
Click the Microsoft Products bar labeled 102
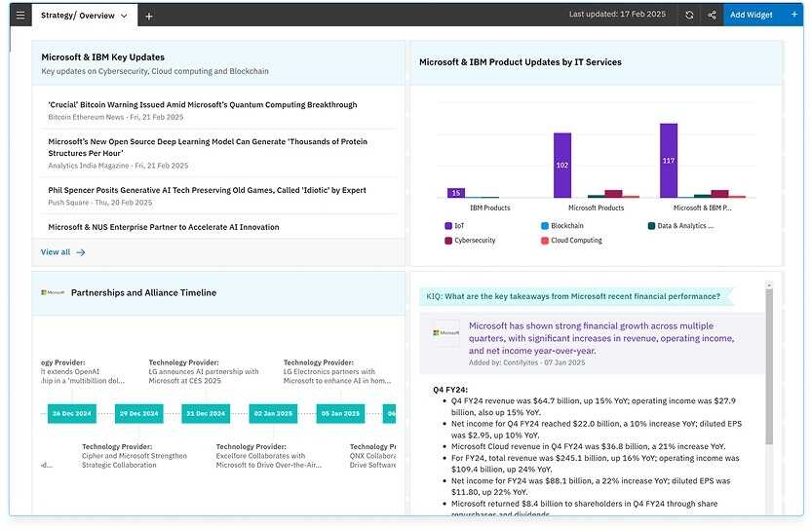[x=562, y=165]
